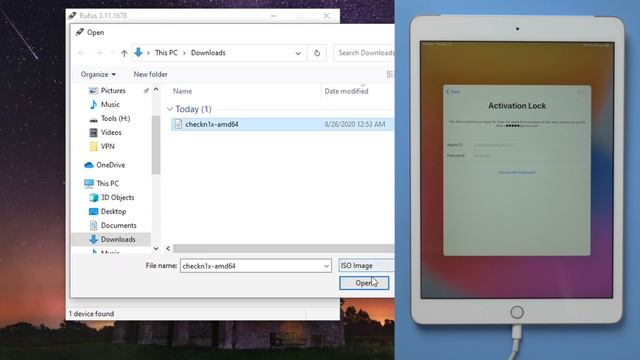640x360 pixels.
Task: Click the OneDrive cloud icon
Action: click(89, 165)
